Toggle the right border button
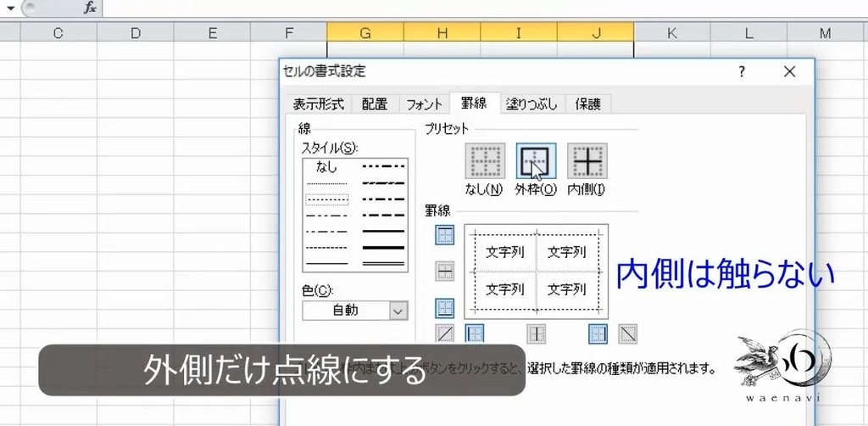 [x=598, y=334]
